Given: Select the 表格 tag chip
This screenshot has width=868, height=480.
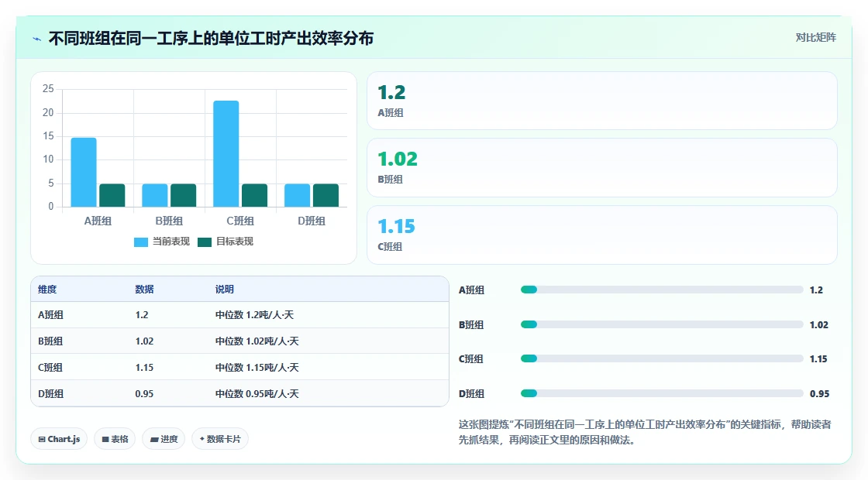Looking at the screenshot, I should point(115,439).
